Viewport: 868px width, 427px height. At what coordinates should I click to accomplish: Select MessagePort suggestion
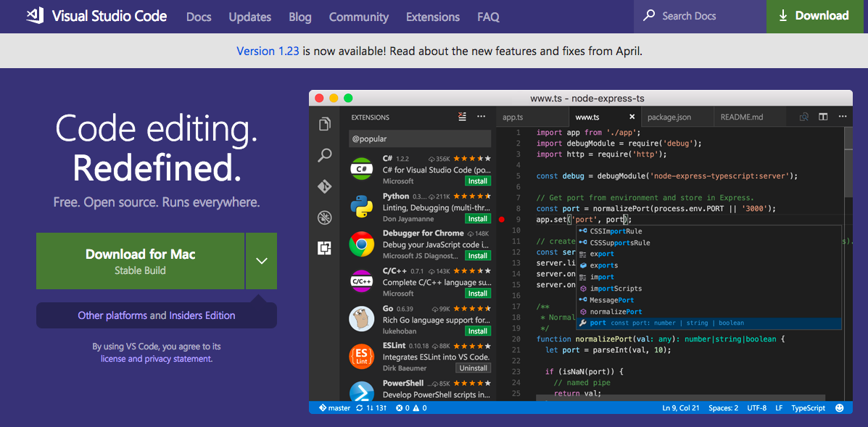tap(708, 300)
